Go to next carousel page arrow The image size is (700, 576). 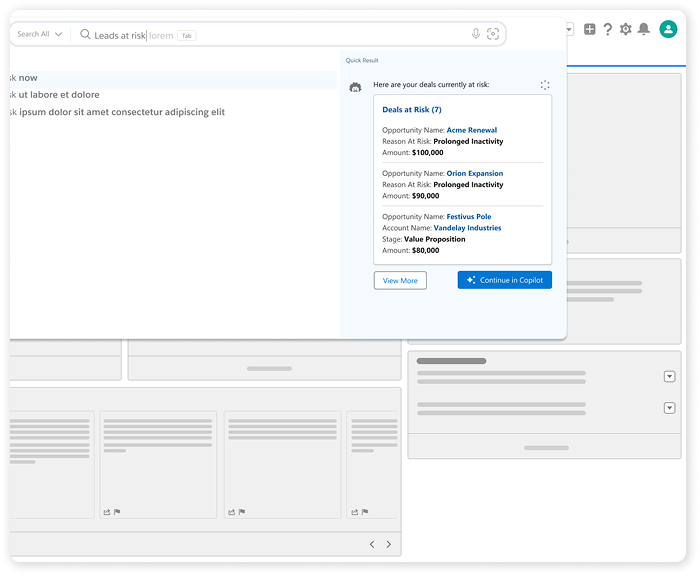(389, 544)
